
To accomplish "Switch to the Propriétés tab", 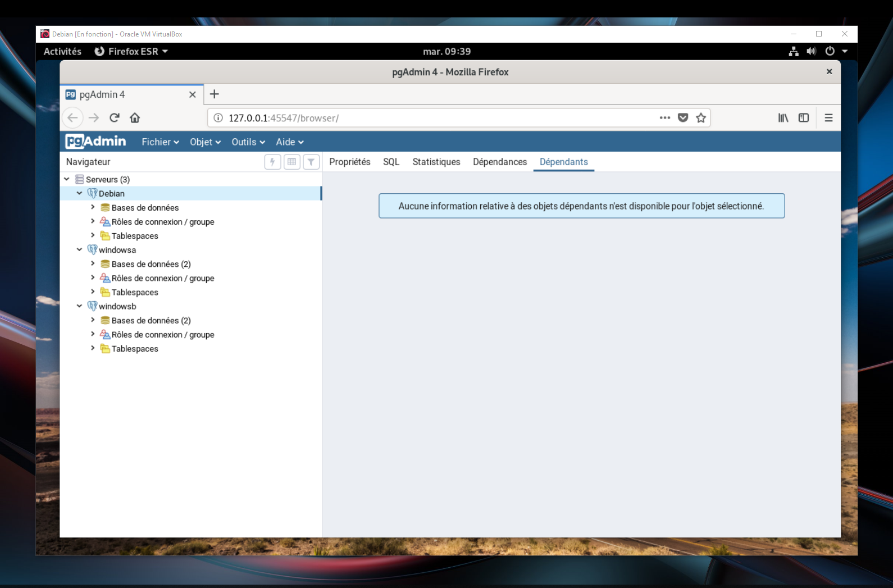I will [x=350, y=162].
